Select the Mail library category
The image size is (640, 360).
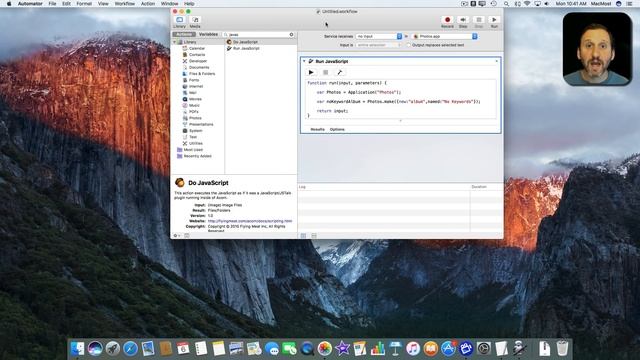tap(193, 93)
